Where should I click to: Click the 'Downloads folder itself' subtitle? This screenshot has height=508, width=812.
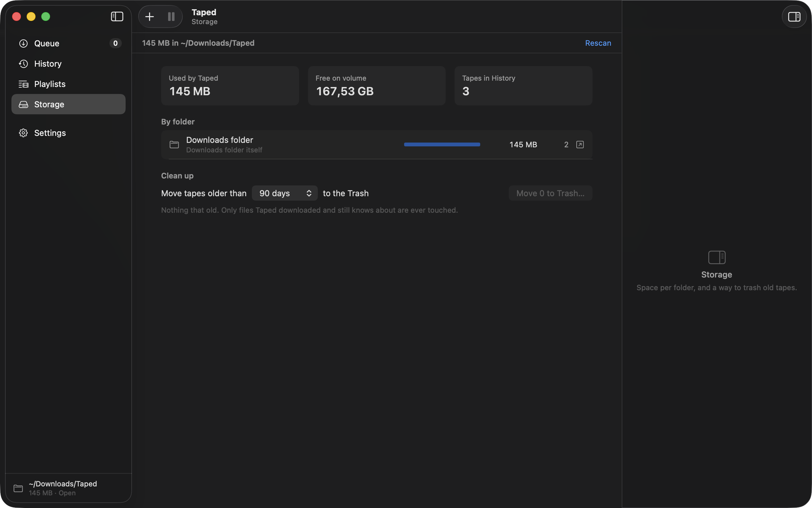224,150
